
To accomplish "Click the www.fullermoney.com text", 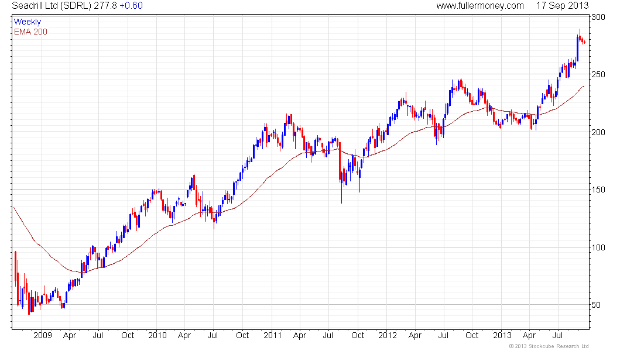I will point(480,6).
